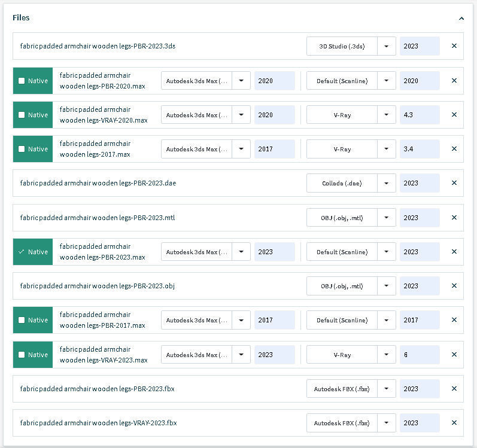This screenshot has width=477, height=448.
Task: Open V-Ray renderer dropdown for VRAY-2020.max
Action: pyautogui.click(x=387, y=115)
